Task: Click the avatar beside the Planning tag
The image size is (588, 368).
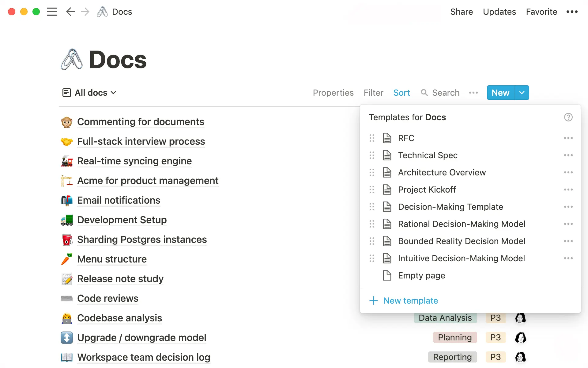Action: click(x=521, y=337)
